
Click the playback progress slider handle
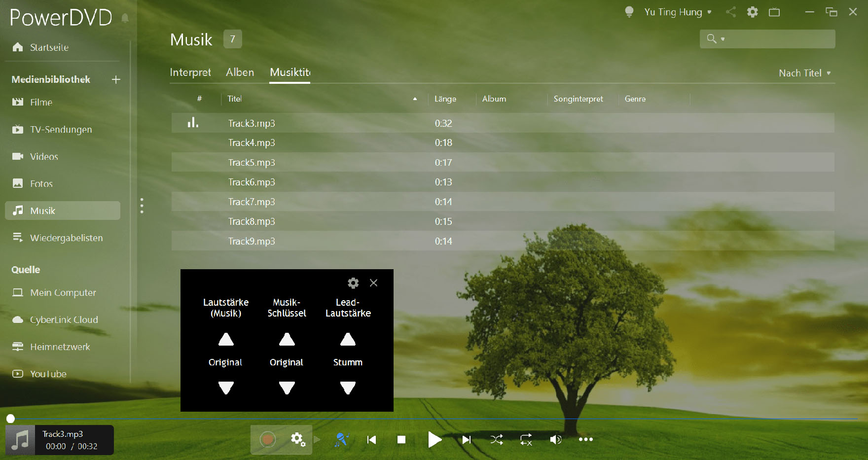10,419
